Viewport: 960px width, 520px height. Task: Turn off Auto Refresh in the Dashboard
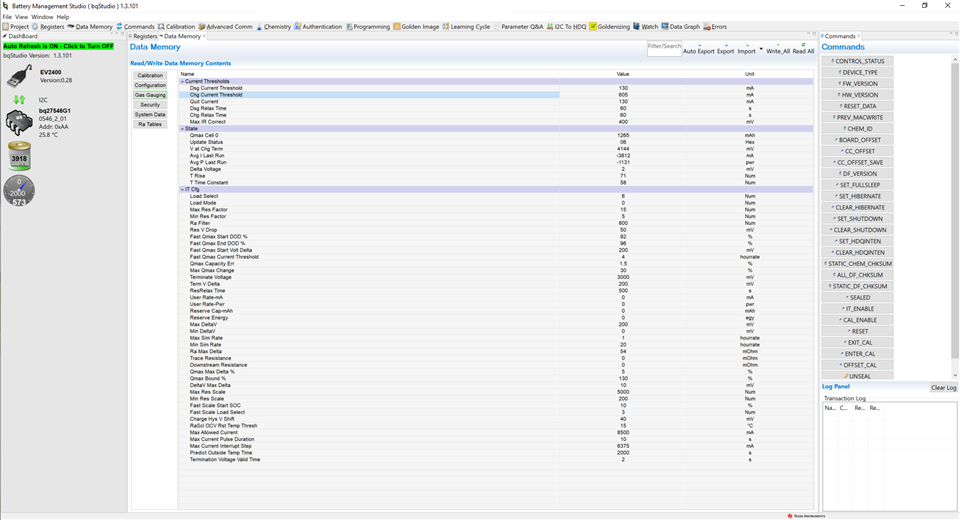58,46
